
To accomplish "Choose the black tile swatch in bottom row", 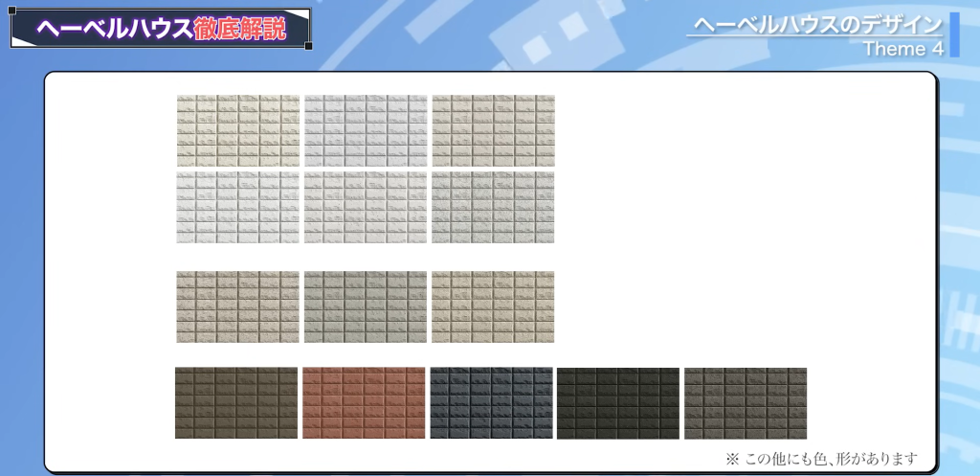I will (x=618, y=403).
